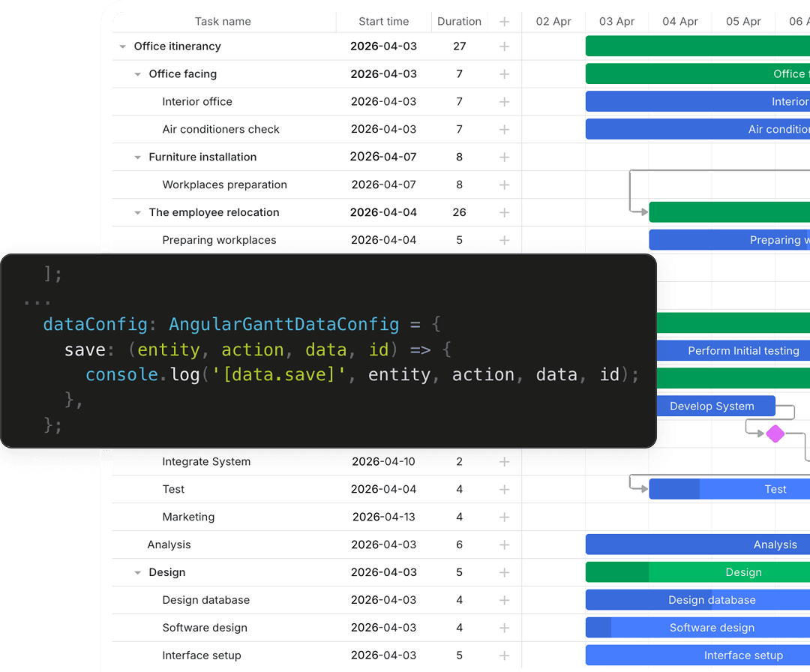Click the Perform Initial testing task bar
810x672 pixels.
[733, 351]
